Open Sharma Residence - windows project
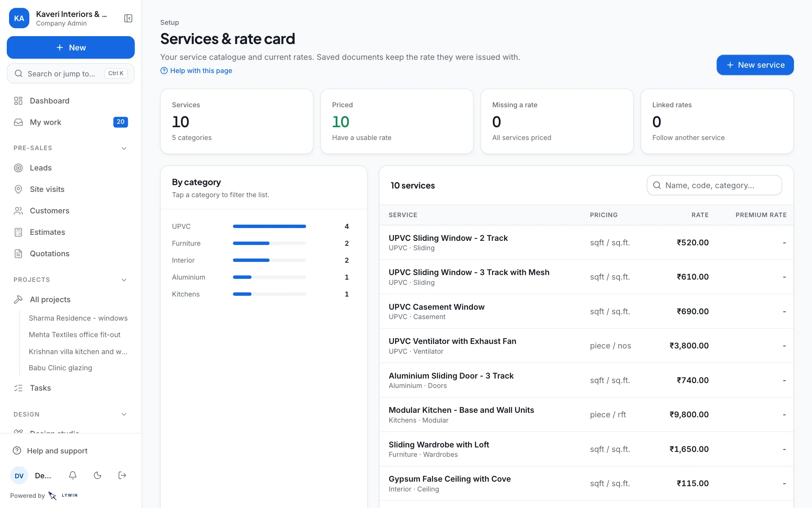This screenshot has height=508, width=812. 78,318
